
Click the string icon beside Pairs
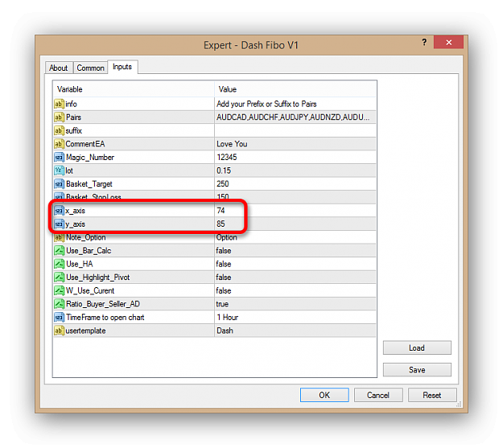[59, 117]
